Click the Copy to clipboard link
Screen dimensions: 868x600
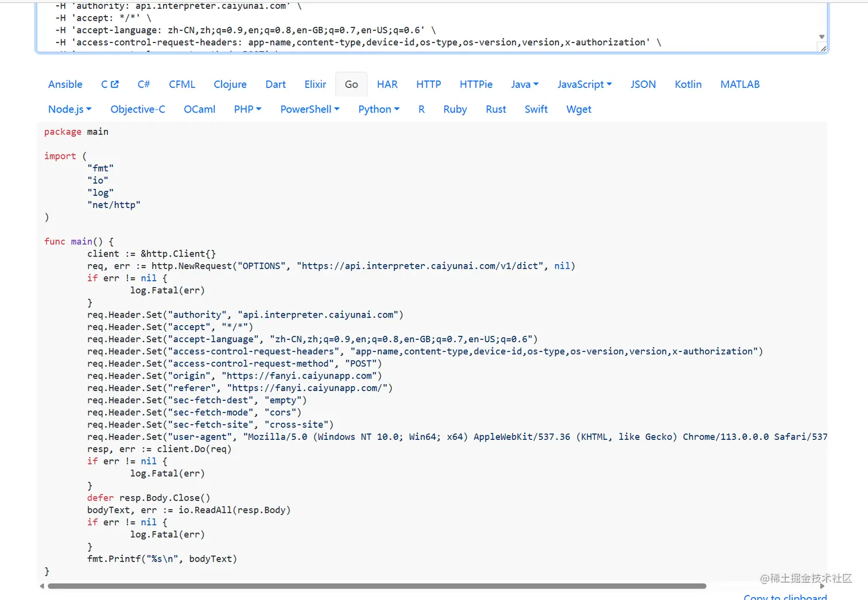click(785, 597)
